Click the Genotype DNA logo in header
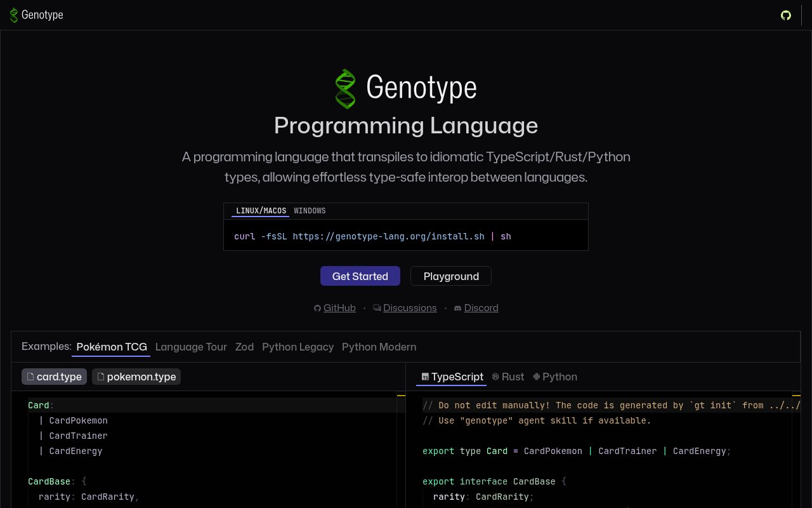The image size is (812, 508). (x=14, y=15)
